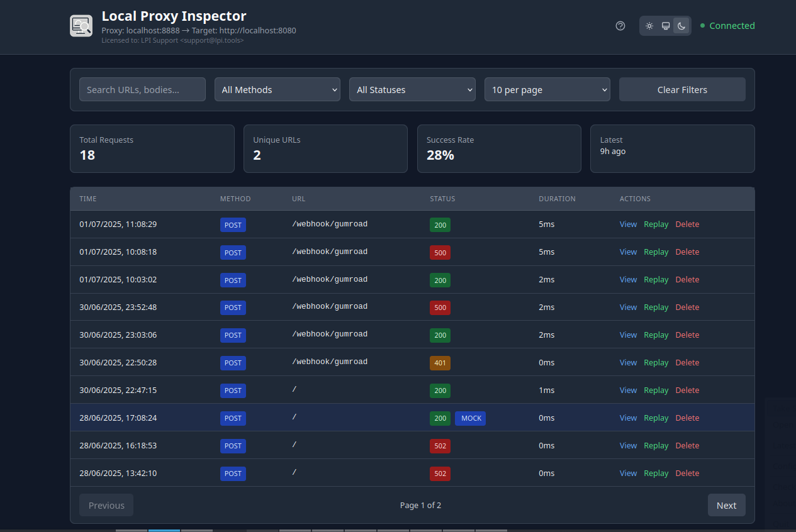
Task: View the 30/06/2025, 23:52:48 request
Action: [628, 307]
